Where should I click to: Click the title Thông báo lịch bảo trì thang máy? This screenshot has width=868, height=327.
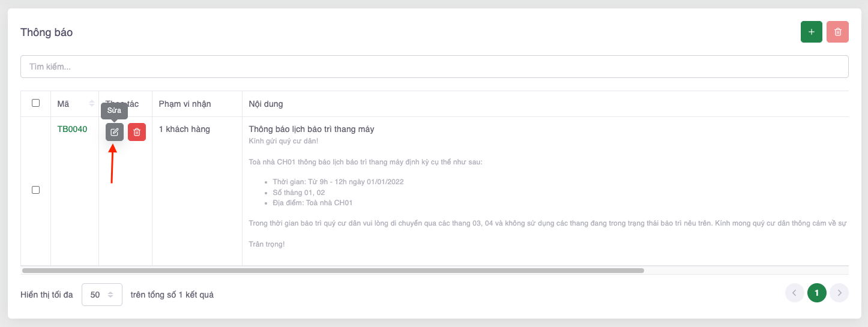(x=312, y=129)
